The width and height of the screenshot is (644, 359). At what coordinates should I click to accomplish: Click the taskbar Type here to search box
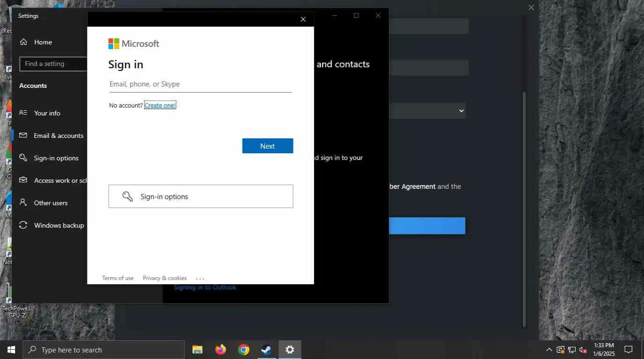tap(104, 350)
